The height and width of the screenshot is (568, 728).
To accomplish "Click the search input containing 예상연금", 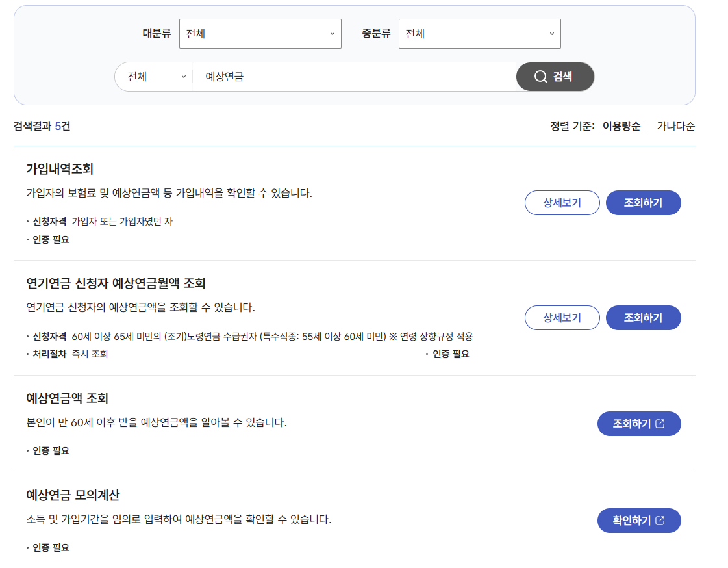I will 357,77.
